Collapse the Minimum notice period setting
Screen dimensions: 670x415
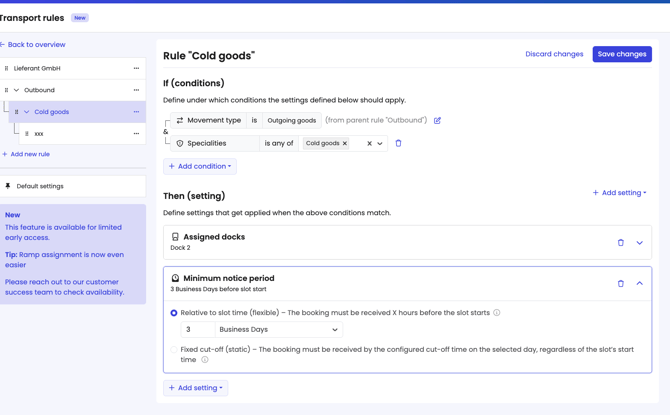(x=639, y=284)
